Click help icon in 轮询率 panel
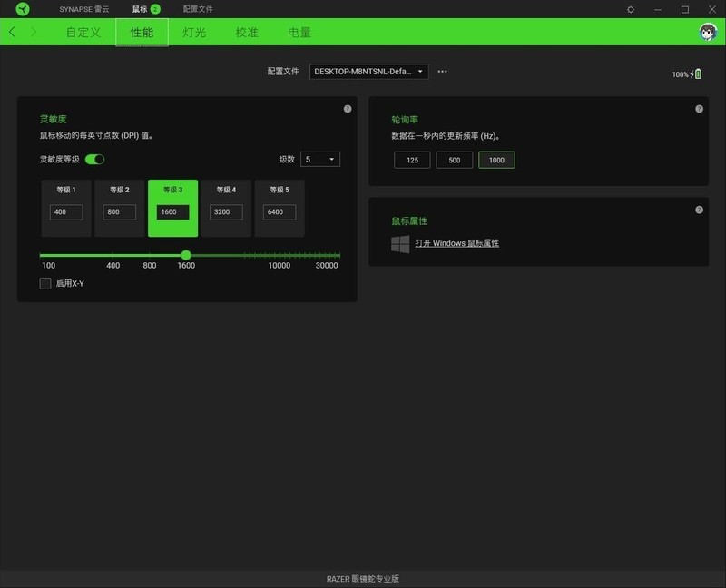The image size is (726, 588). coord(699,109)
